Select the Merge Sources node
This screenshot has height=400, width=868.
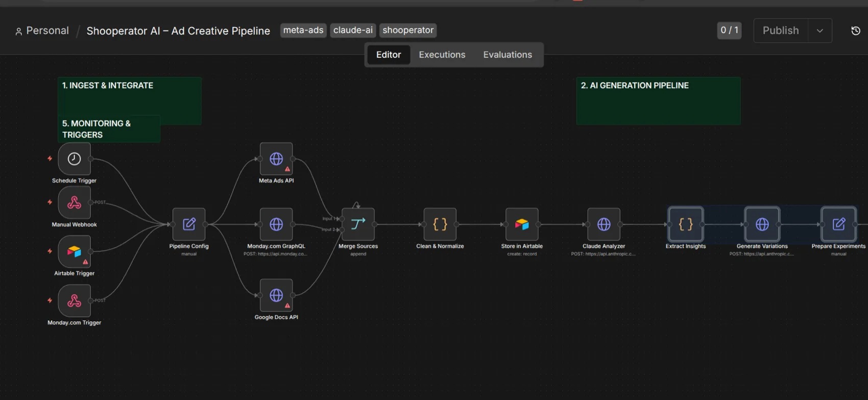[x=358, y=224]
